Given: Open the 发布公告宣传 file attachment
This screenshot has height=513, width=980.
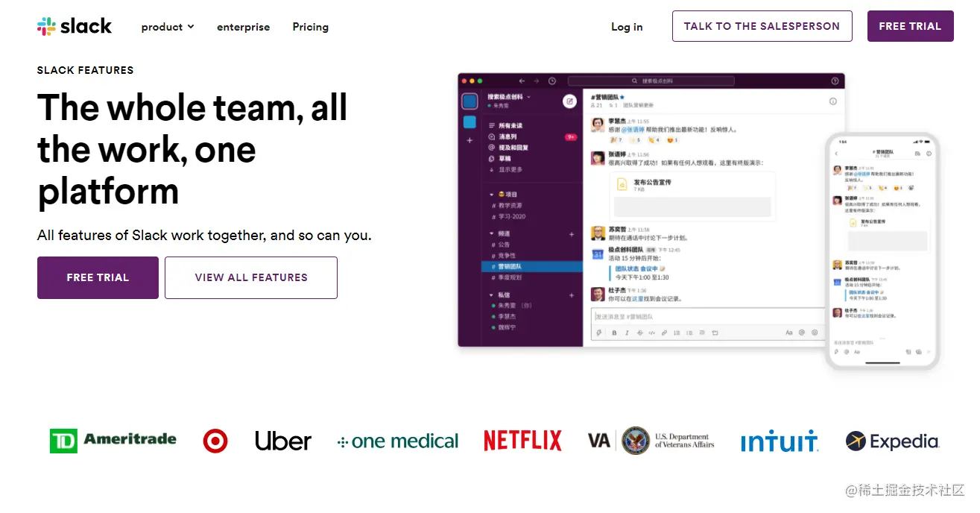Looking at the screenshot, I should (x=692, y=197).
